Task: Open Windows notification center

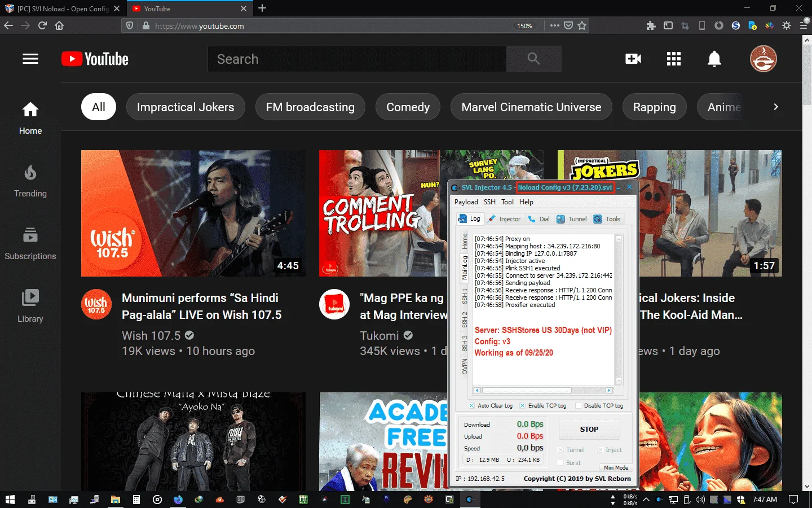Action: coord(793,500)
